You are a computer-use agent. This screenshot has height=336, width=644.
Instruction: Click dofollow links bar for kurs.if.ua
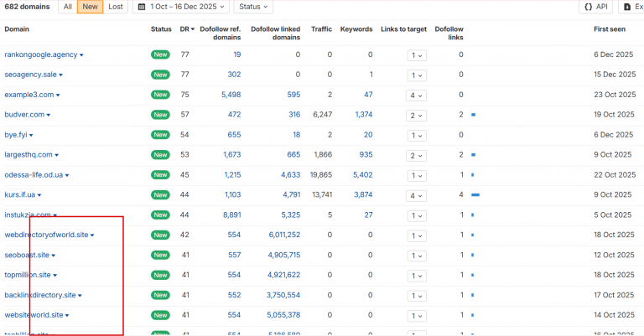point(475,195)
